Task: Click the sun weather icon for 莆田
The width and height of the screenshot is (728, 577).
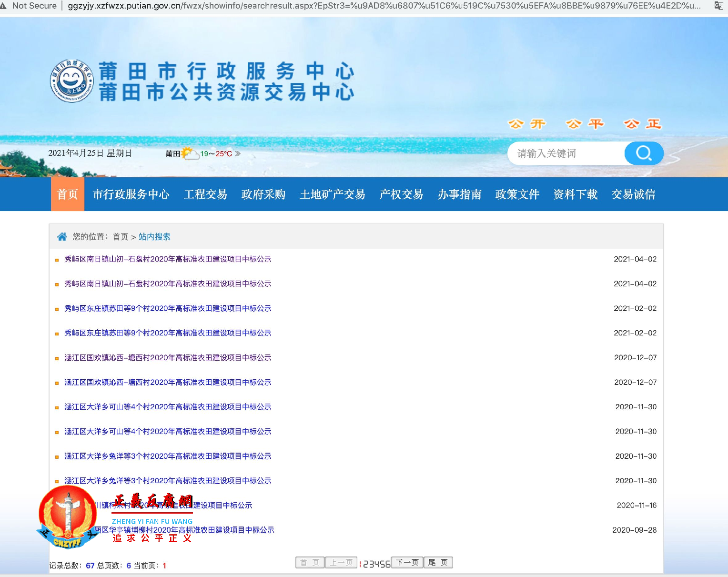Action: tap(189, 153)
